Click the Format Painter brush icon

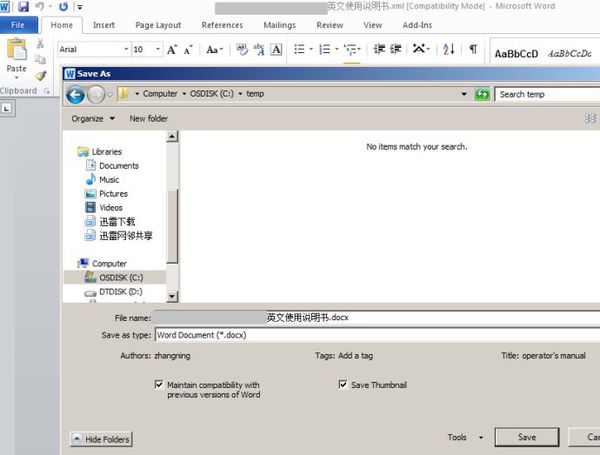tap(41, 76)
